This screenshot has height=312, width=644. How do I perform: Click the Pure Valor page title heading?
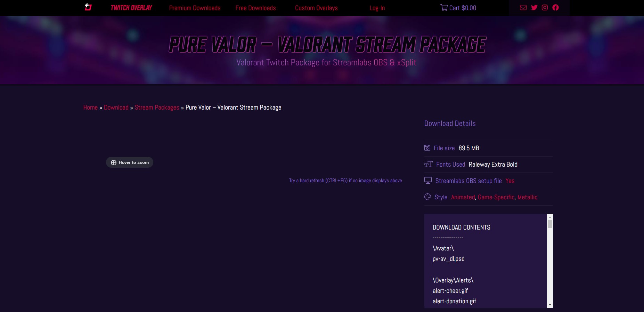coord(327,44)
